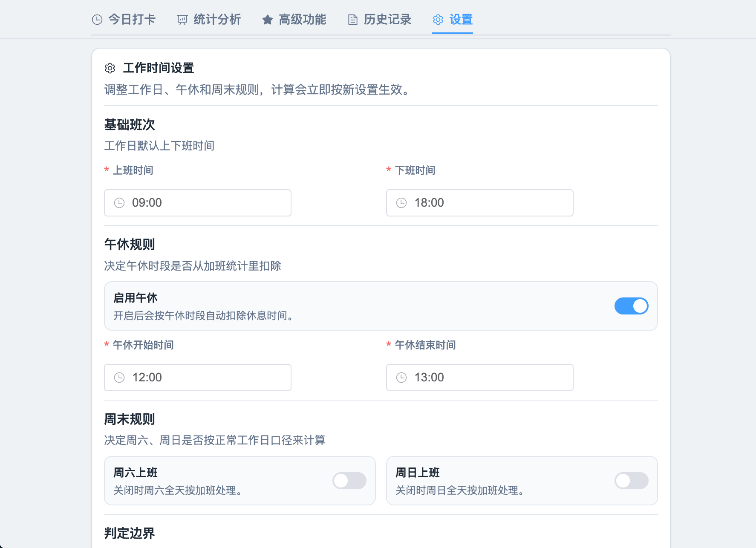The image size is (756, 548).
Task: Click the clock icon in 午休开始时间 field
Action: (x=119, y=378)
